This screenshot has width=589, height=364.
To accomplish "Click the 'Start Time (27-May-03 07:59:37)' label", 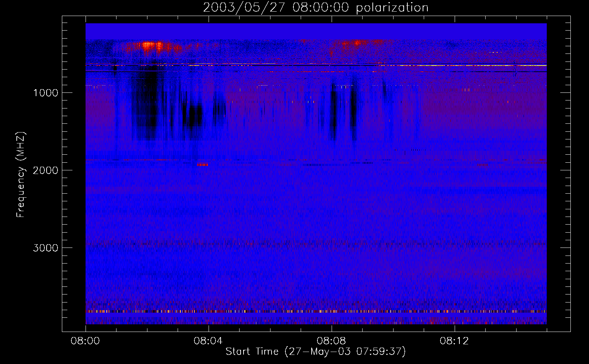I will pyautogui.click(x=316, y=352).
